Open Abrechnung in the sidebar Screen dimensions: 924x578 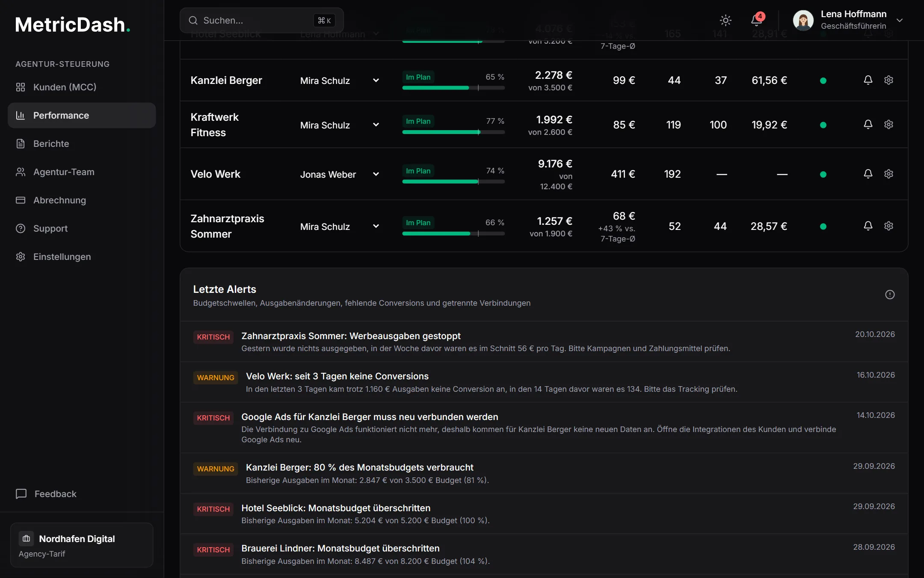[82, 200]
